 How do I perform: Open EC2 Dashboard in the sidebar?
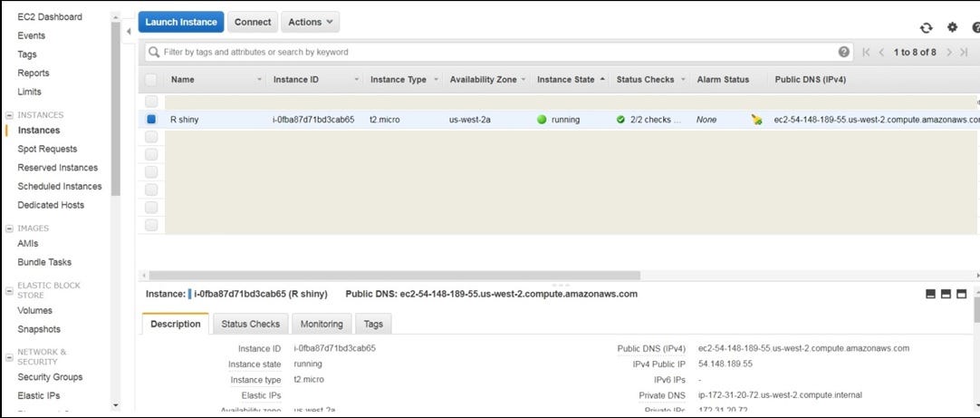50,17
